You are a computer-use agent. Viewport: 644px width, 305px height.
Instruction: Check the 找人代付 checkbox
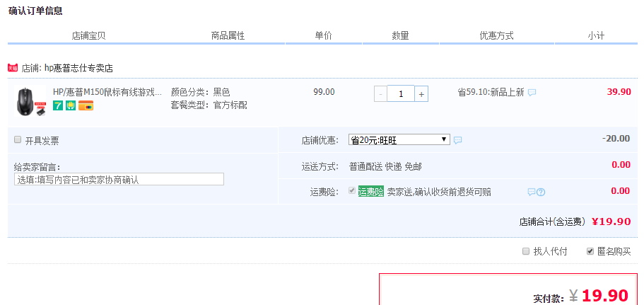click(526, 251)
